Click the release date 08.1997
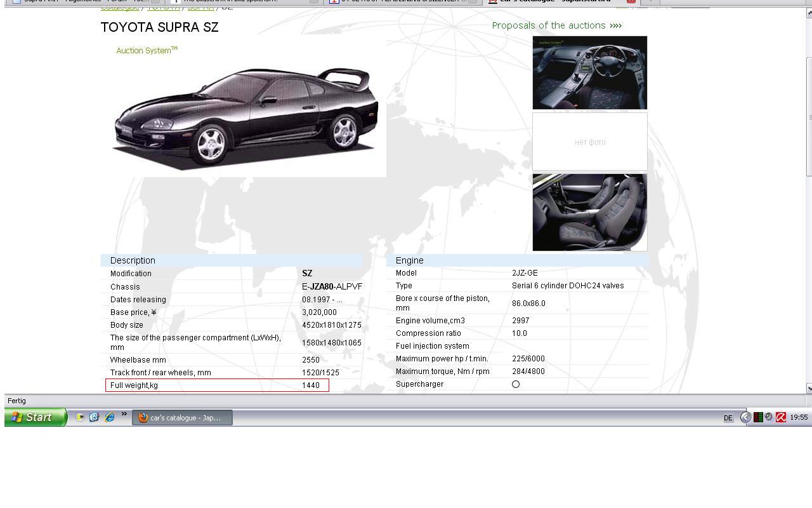This screenshot has height=508, width=812. (322, 299)
